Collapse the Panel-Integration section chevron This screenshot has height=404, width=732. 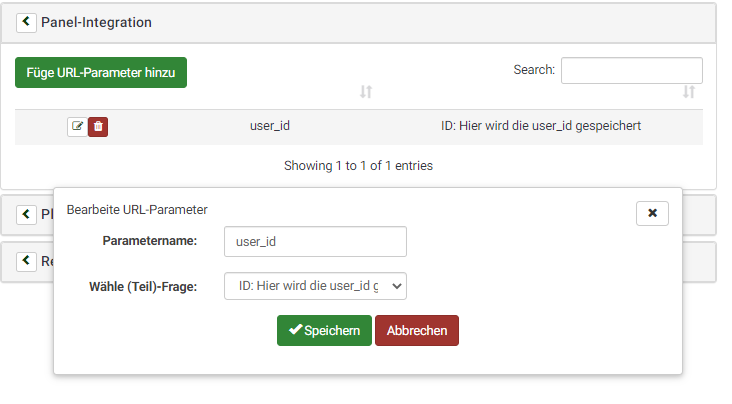point(26,22)
